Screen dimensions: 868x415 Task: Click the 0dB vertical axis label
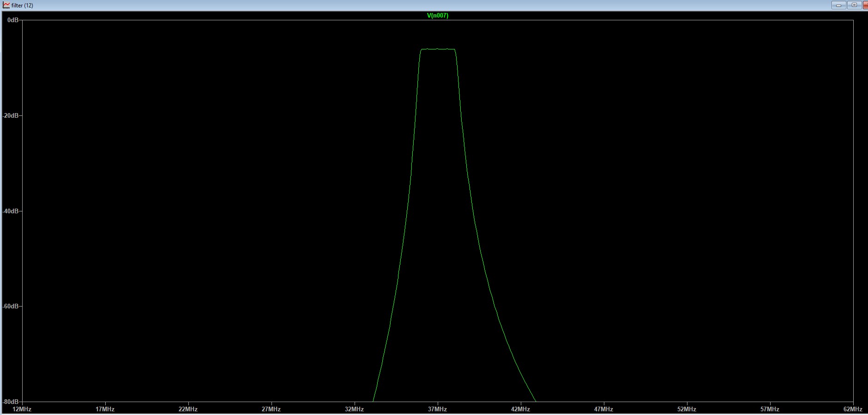click(x=12, y=20)
